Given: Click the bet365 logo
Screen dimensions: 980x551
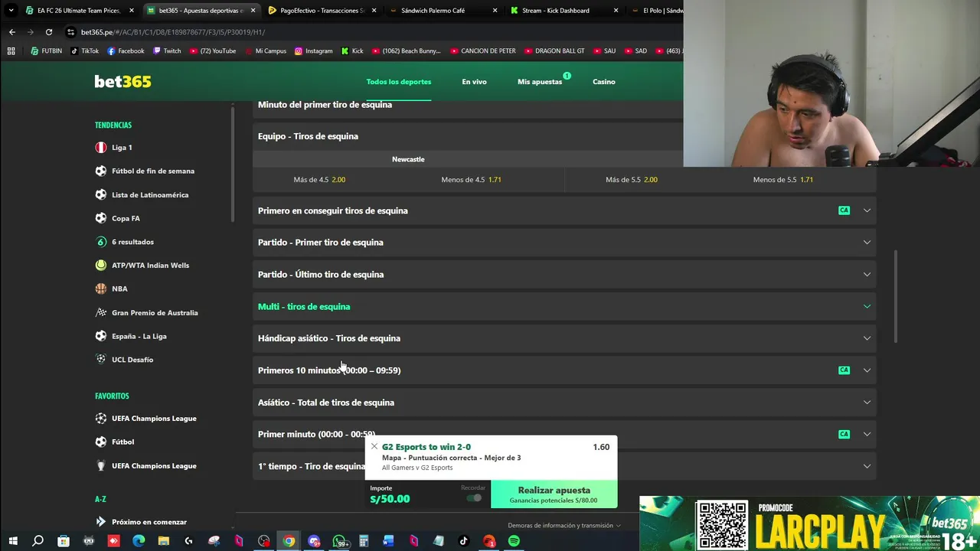Looking at the screenshot, I should point(122,81).
